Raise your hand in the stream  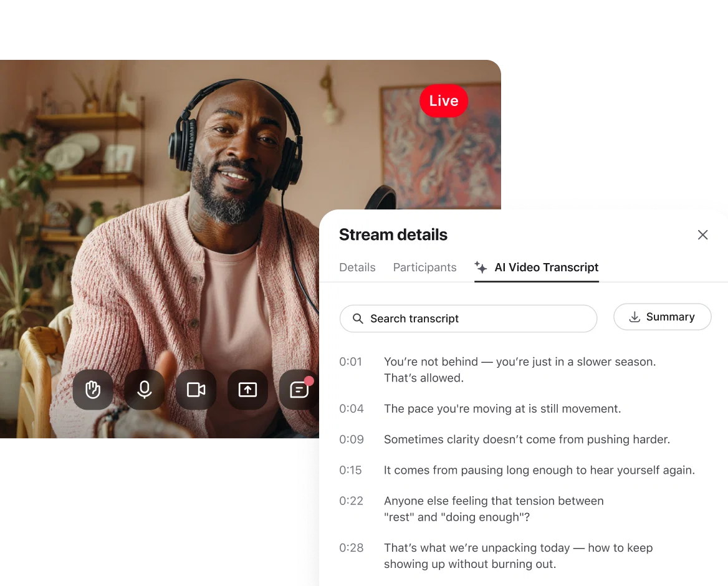tap(93, 390)
